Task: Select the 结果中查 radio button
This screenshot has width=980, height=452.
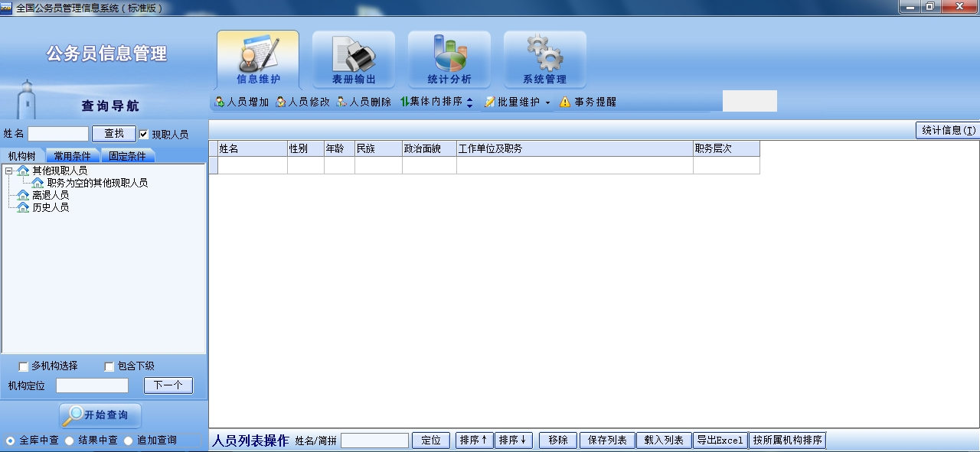Action: coord(69,441)
